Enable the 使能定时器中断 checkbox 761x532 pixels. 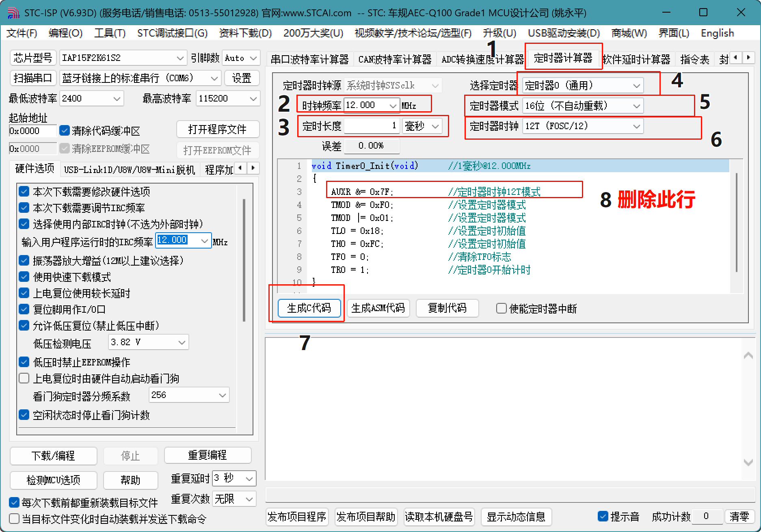[502, 309]
